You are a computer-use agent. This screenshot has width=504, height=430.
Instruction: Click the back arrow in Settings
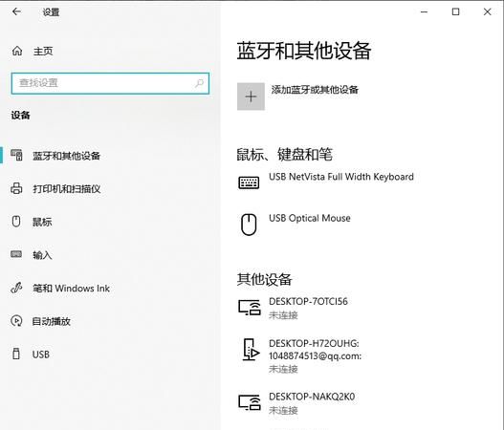(16, 11)
